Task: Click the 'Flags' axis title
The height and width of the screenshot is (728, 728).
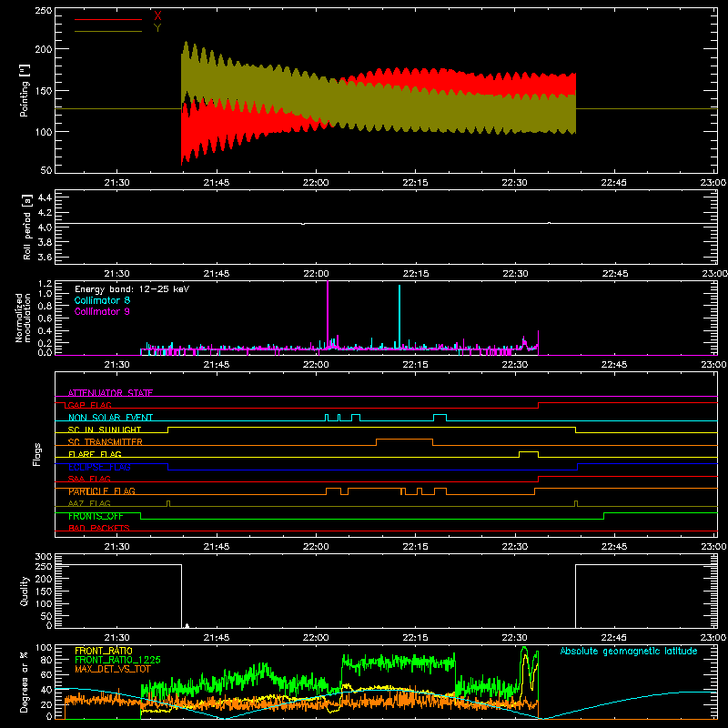Action: pyautogui.click(x=36, y=454)
